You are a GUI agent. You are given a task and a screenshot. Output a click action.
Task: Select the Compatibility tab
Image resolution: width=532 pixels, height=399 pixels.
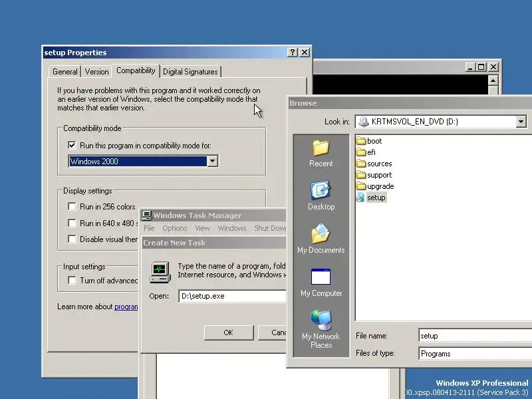(x=136, y=70)
